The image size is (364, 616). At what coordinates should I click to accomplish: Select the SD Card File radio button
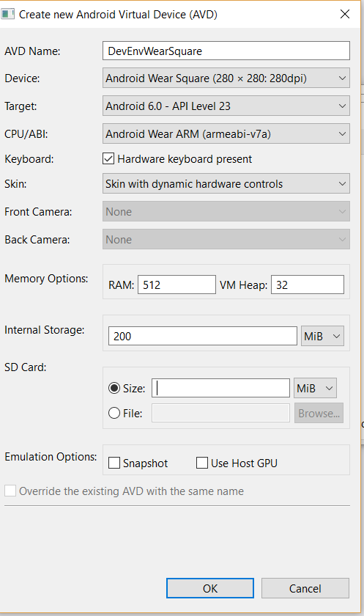click(x=114, y=414)
